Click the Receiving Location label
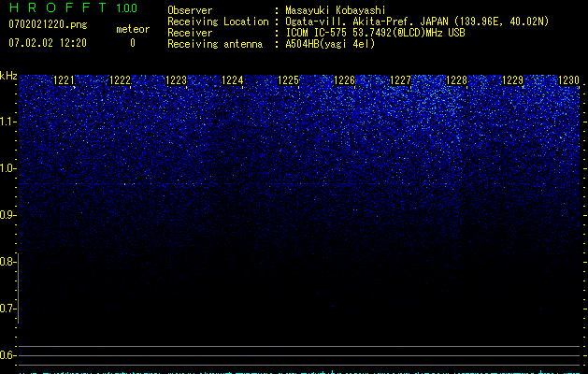This screenshot has height=374, width=588. (218, 22)
